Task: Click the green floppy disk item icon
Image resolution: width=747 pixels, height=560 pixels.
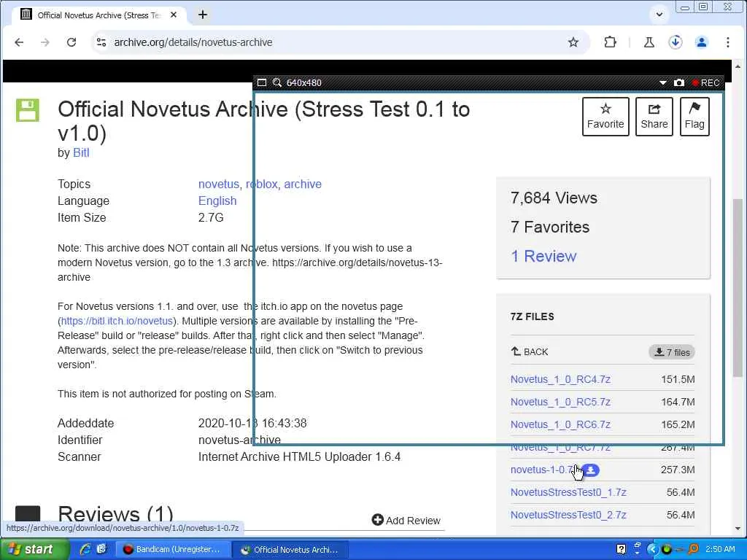Action: coord(28,110)
